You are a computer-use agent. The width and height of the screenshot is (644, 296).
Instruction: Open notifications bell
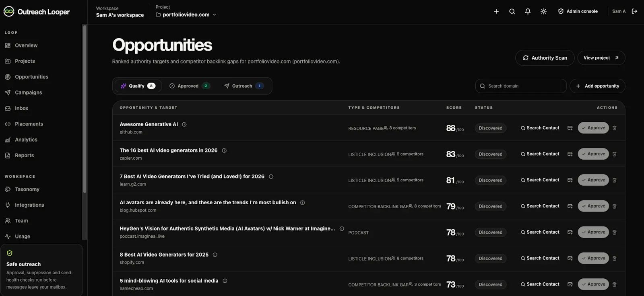click(x=528, y=11)
